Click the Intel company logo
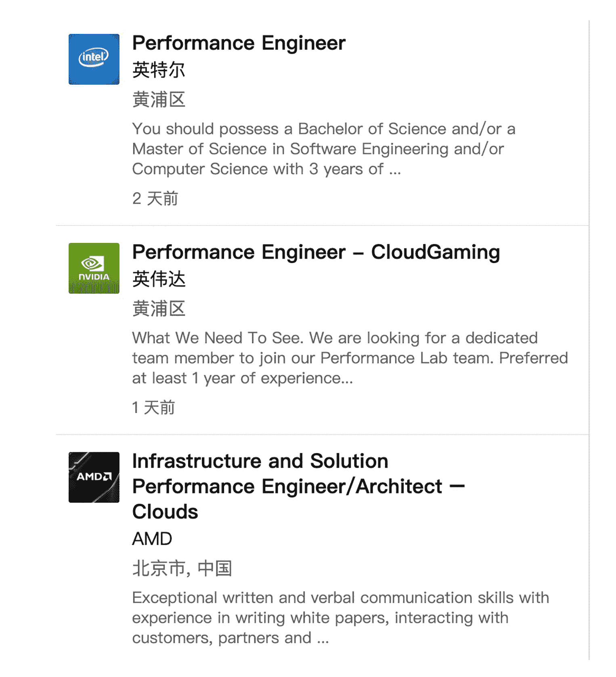Image resolution: width=616 pixels, height=677 pixels. tap(94, 59)
